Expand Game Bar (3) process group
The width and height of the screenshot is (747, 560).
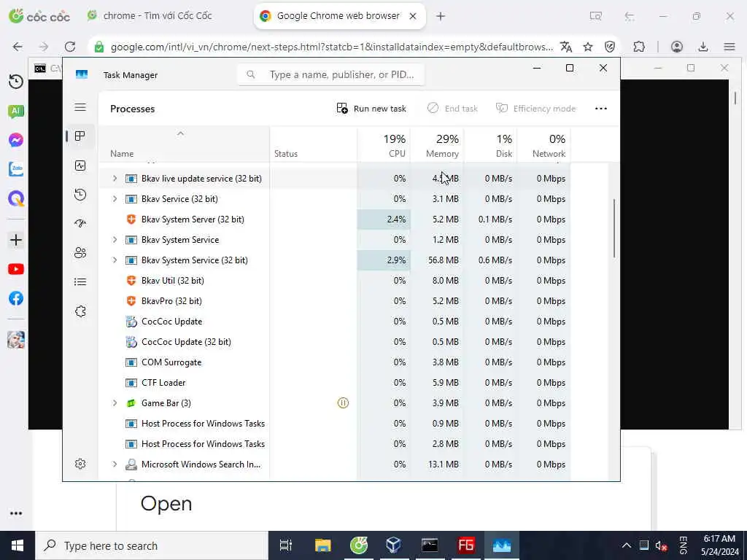[115, 403]
